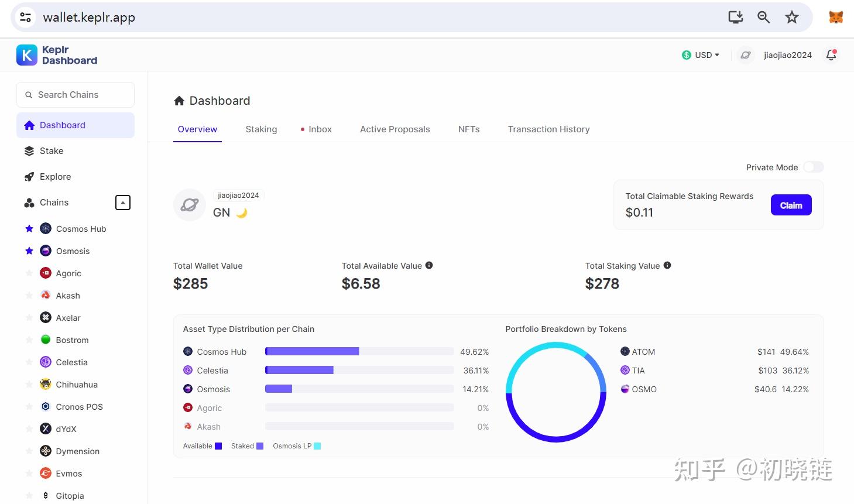Click the TIA token icon in portfolio breakdown
Viewport: 854px width, 504px height.
625,371
